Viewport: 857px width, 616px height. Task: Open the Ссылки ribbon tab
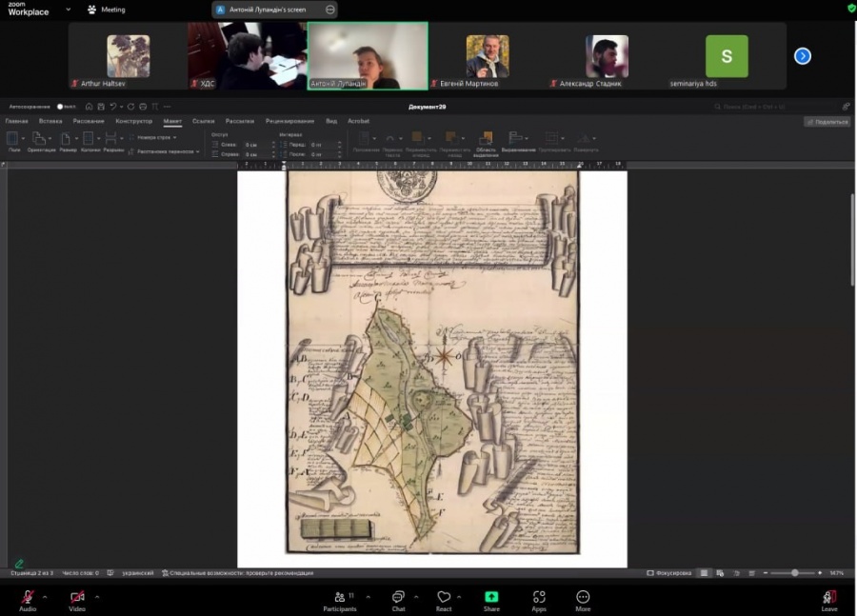pos(204,121)
